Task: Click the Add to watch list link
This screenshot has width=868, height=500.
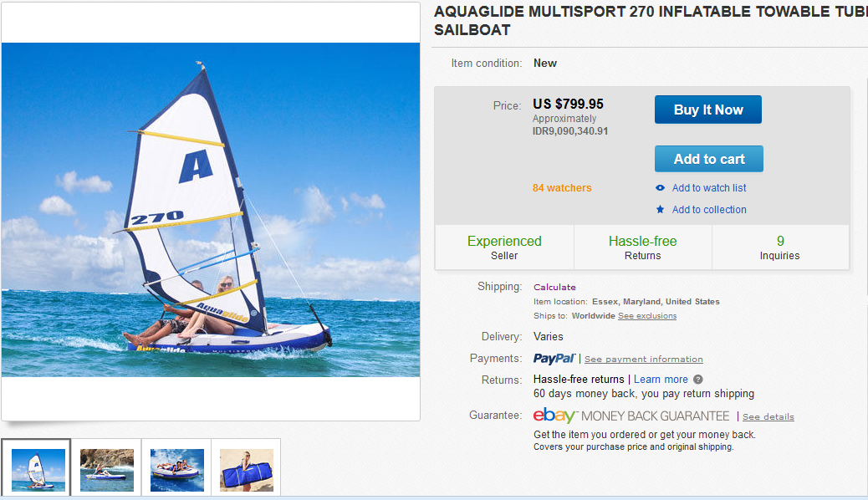Action: coord(709,188)
